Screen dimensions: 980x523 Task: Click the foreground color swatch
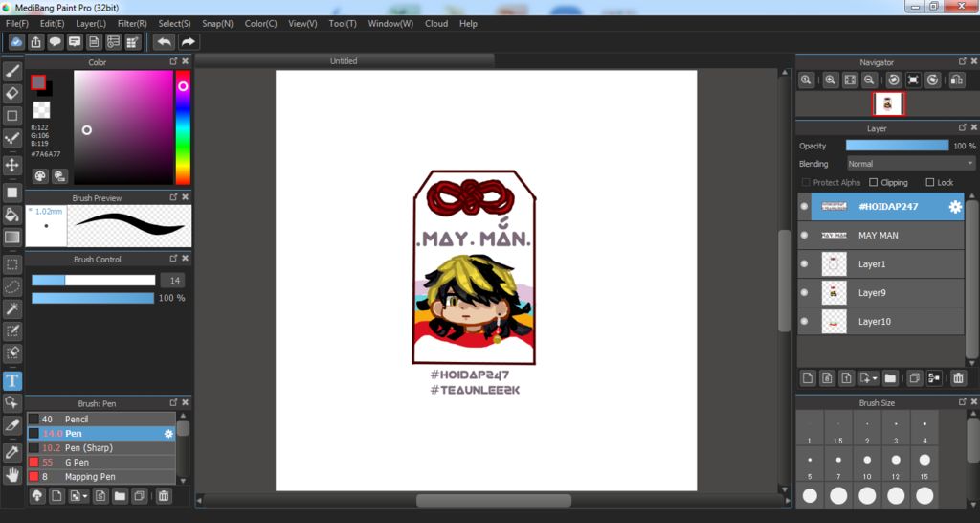coord(38,82)
